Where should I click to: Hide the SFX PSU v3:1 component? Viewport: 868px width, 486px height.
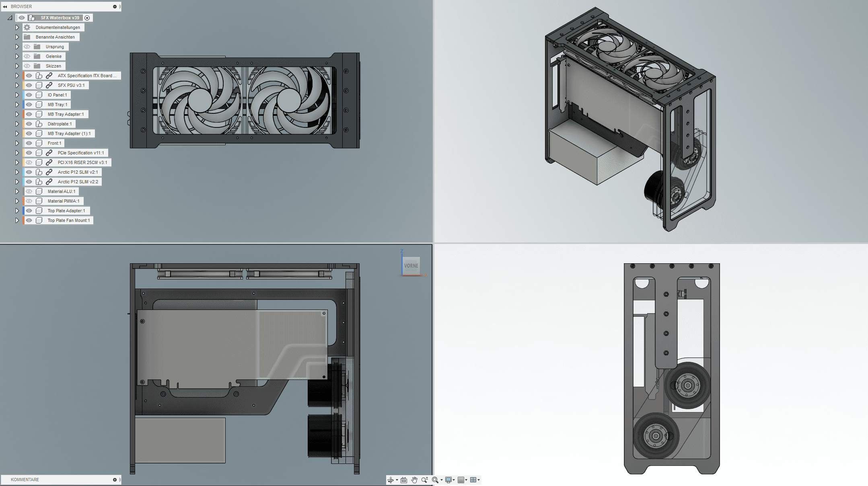click(29, 85)
